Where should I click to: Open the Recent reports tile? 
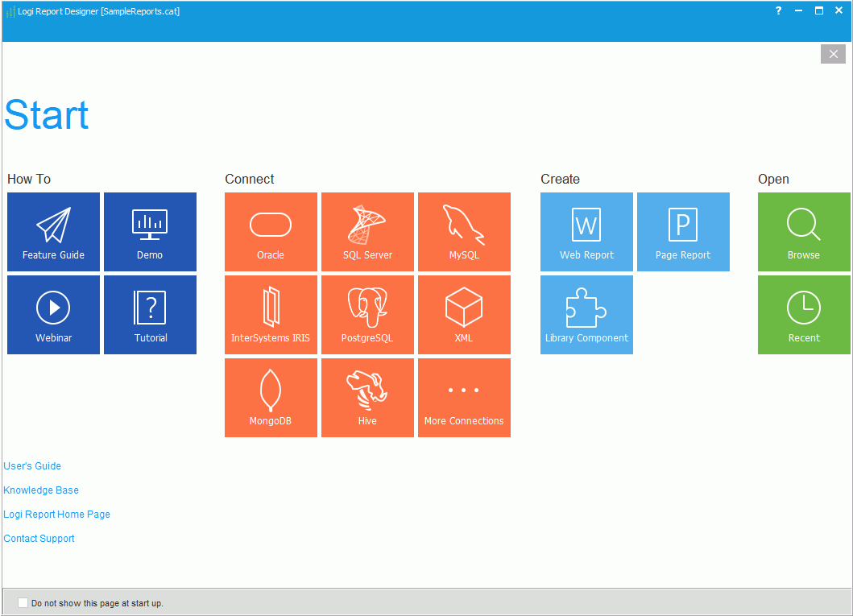[804, 315]
